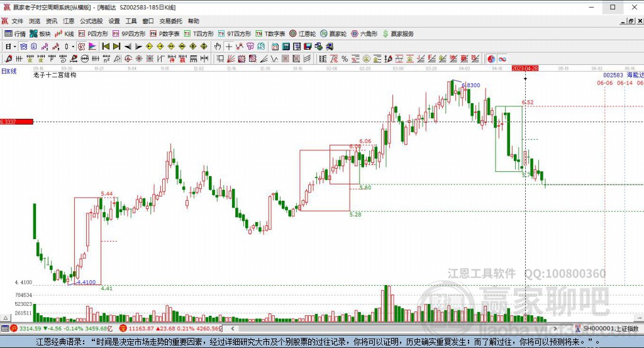Click the rectangle box drawing tool

point(221,59)
